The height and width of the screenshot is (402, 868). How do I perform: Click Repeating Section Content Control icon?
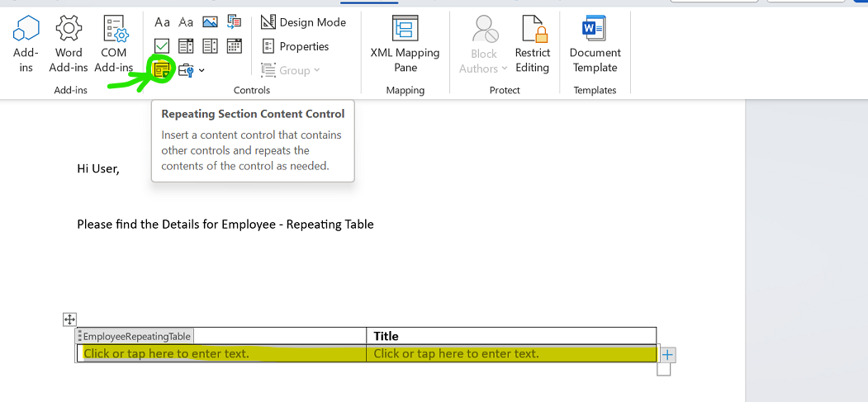pos(162,70)
